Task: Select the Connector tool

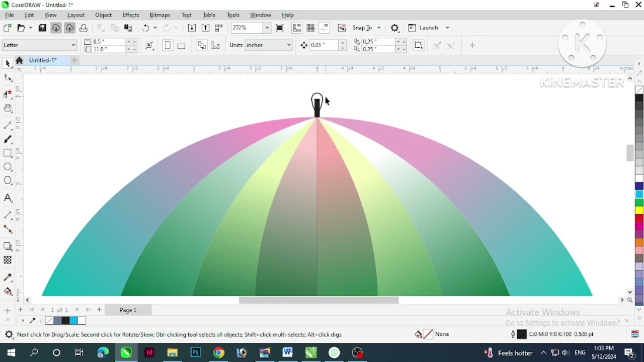Action: tap(8, 229)
